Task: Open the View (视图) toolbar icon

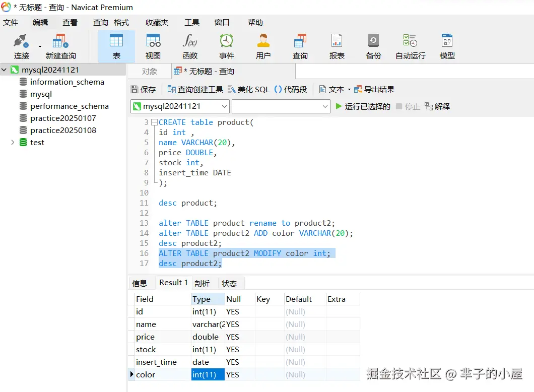Action: click(x=153, y=46)
